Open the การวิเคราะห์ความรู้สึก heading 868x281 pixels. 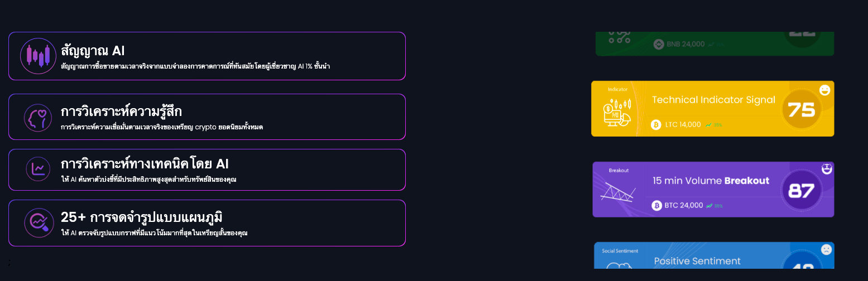[121, 112]
